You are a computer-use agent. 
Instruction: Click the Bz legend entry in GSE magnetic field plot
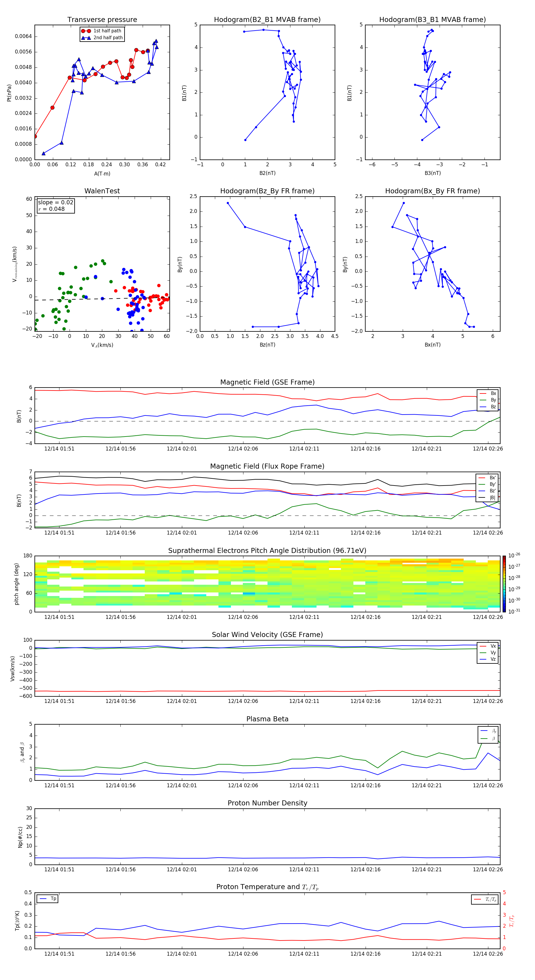pos(488,407)
